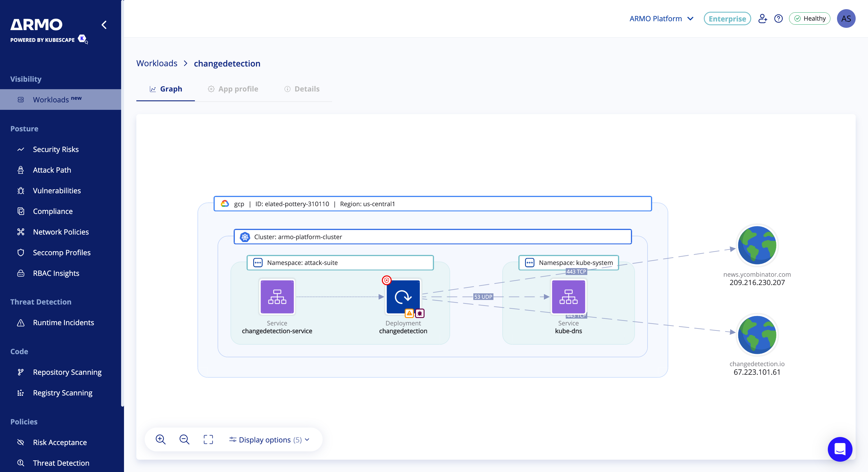Click the Network Policies icon
Image resolution: width=868 pixels, height=472 pixels.
click(x=21, y=232)
